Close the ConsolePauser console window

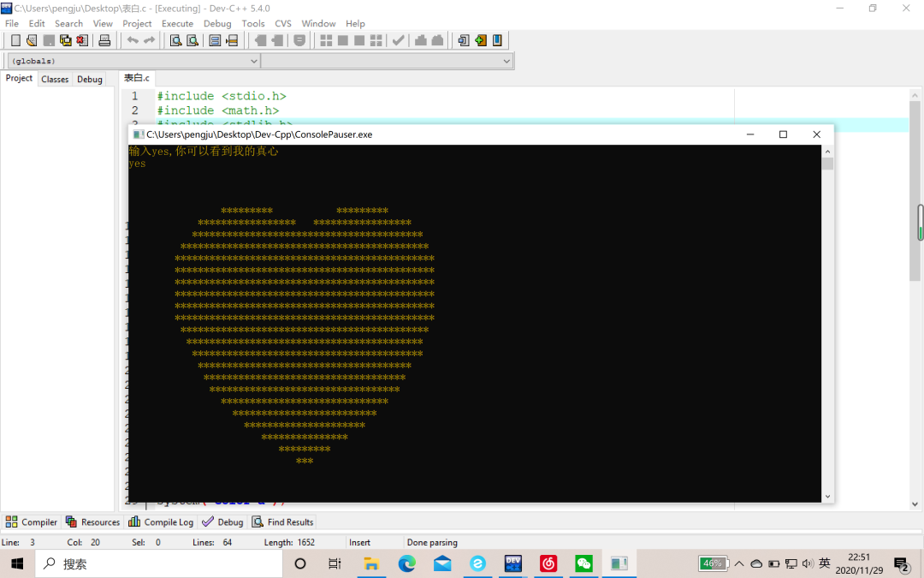[x=817, y=134]
